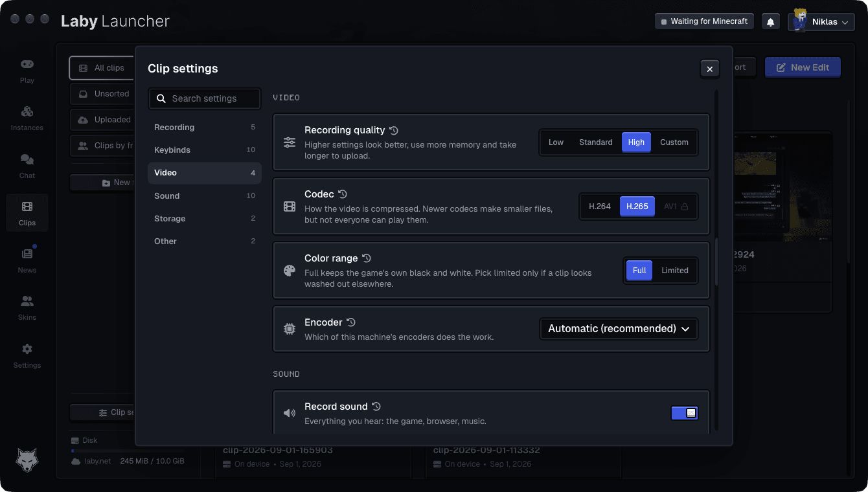Set recording quality to Custom

tap(674, 142)
